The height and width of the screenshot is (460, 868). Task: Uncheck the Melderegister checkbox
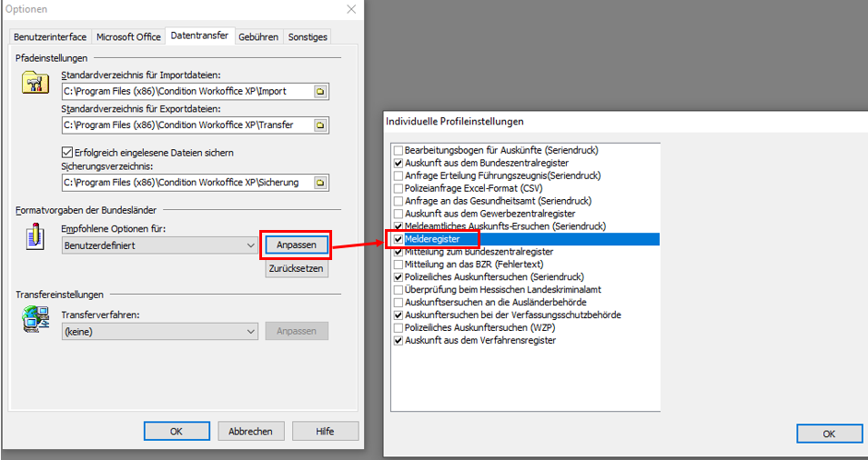(398, 238)
